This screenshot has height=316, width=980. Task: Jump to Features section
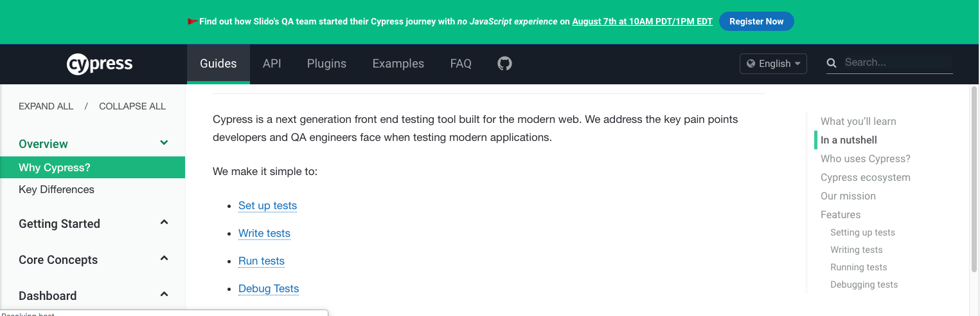point(841,214)
